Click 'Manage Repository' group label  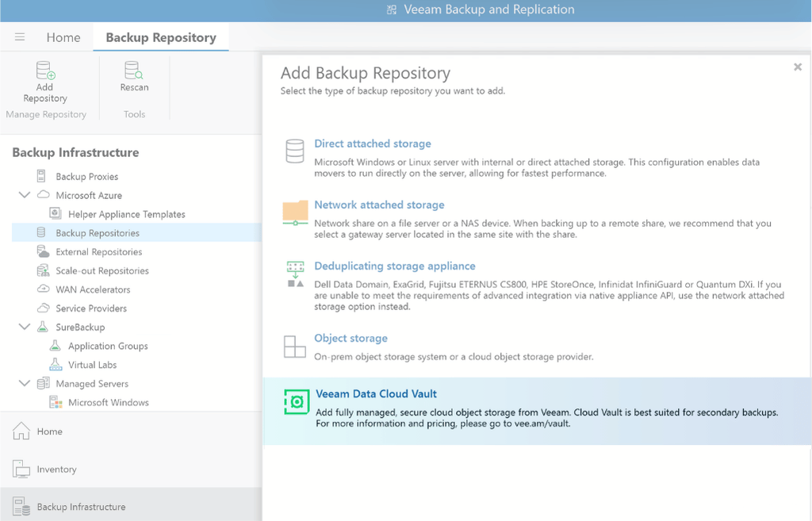tap(46, 114)
